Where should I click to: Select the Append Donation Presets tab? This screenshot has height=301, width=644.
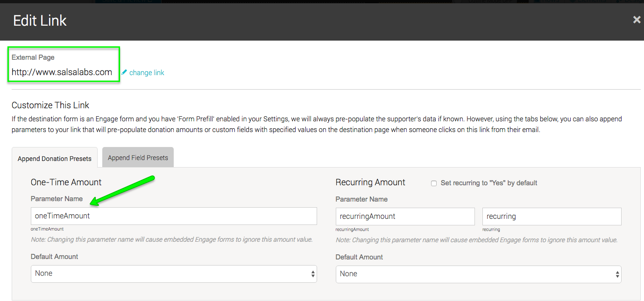tap(55, 158)
